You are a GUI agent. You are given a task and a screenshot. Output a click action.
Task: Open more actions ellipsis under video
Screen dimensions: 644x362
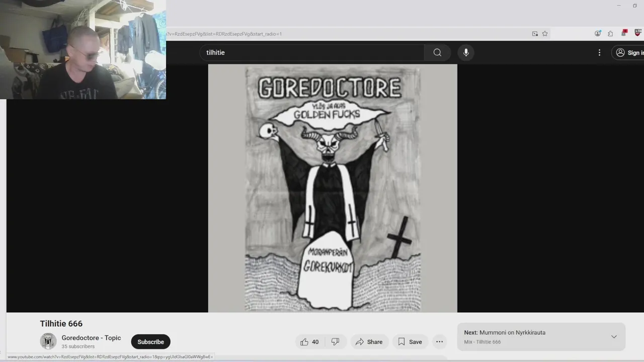pyautogui.click(x=439, y=342)
